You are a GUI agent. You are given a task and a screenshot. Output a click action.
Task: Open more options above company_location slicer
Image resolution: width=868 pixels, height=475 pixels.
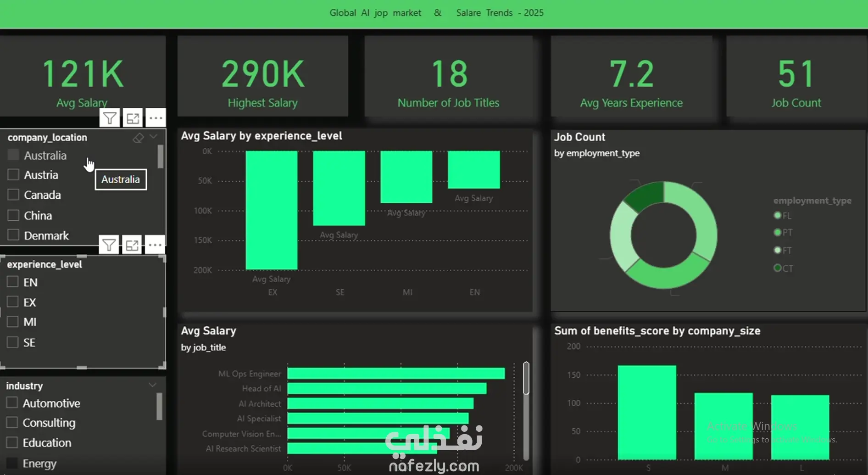(x=156, y=118)
